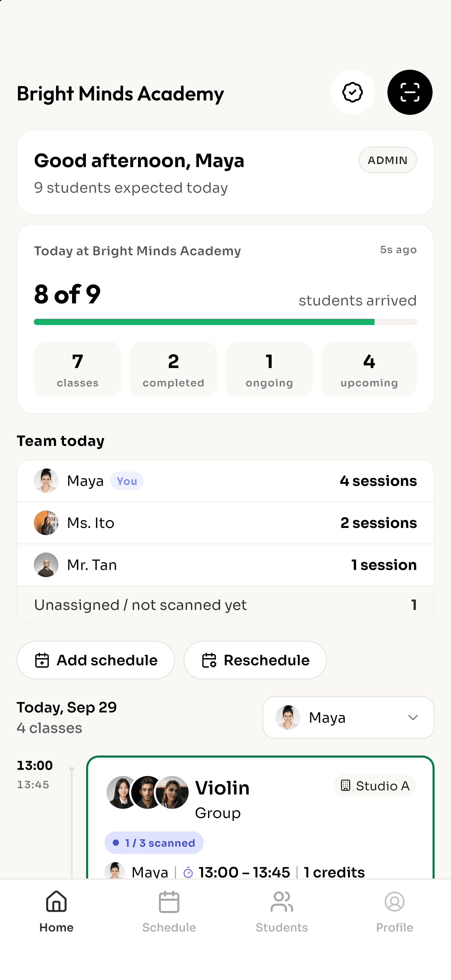
Task: Click the Reschedule button
Action: [x=255, y=661]
